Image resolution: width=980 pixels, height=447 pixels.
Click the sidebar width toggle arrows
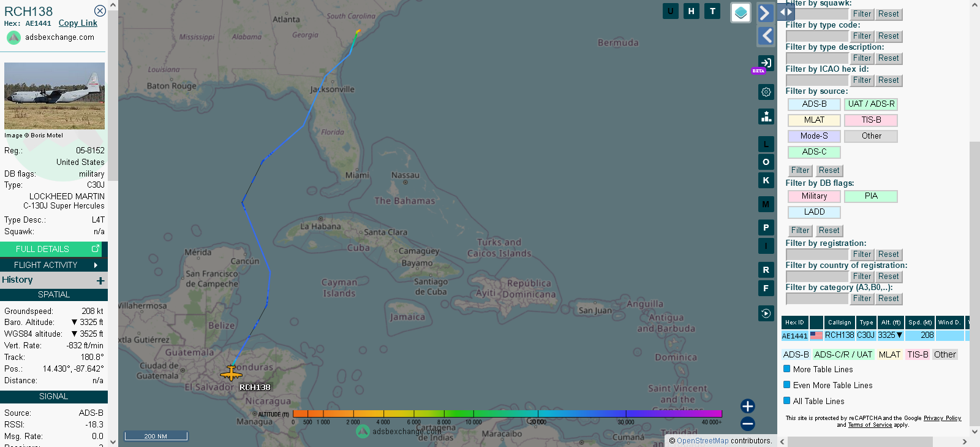pyautogui.click(x=786, y=11)
